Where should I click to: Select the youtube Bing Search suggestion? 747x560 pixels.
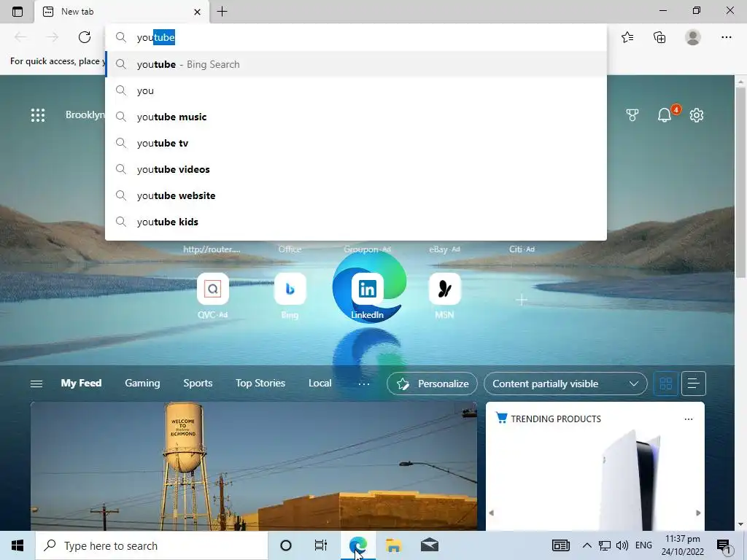tap(356, 64)
